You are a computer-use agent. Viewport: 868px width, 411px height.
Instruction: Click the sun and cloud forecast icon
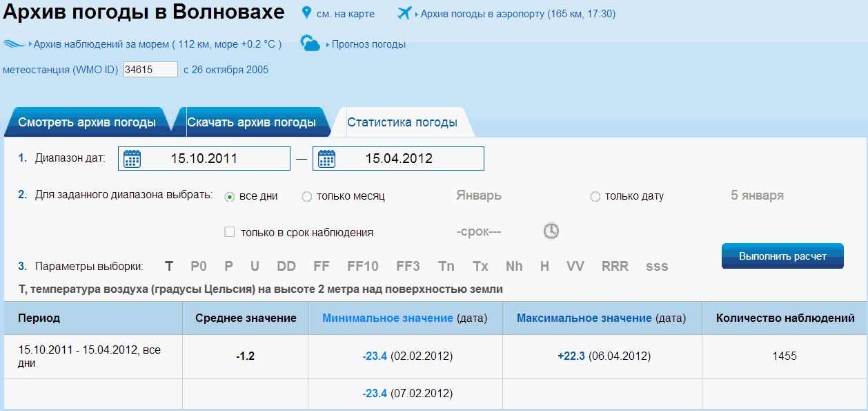tap(310, 44)
